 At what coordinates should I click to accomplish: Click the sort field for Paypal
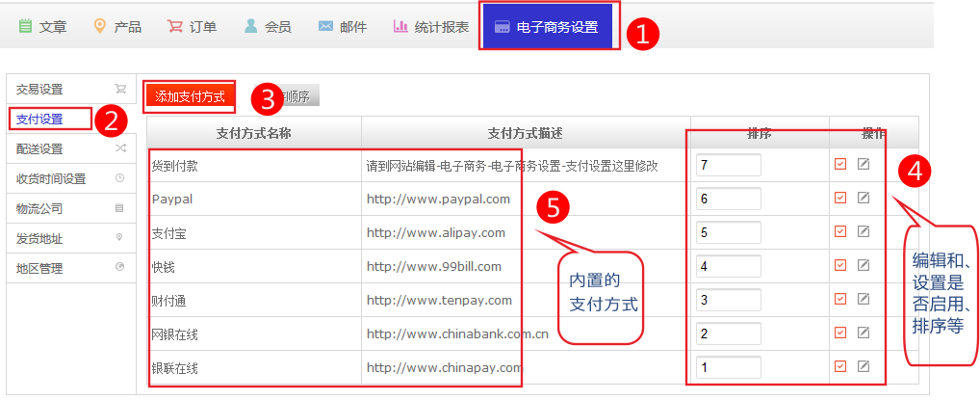pos(728,199)
